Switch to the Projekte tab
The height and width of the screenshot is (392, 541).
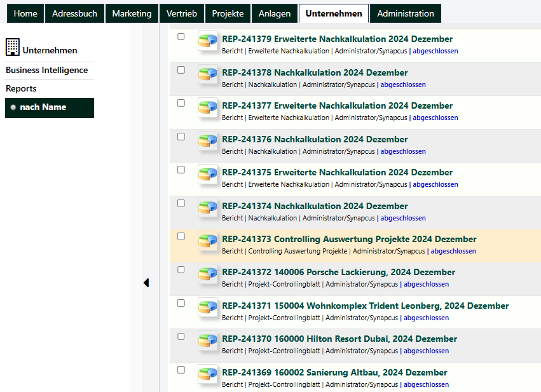pos(228,13)
